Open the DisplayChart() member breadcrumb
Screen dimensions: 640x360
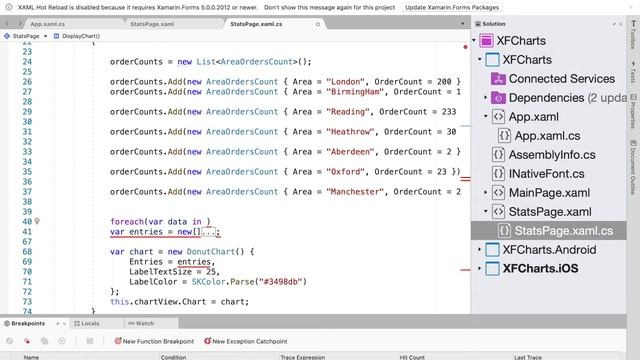(77, 36)
